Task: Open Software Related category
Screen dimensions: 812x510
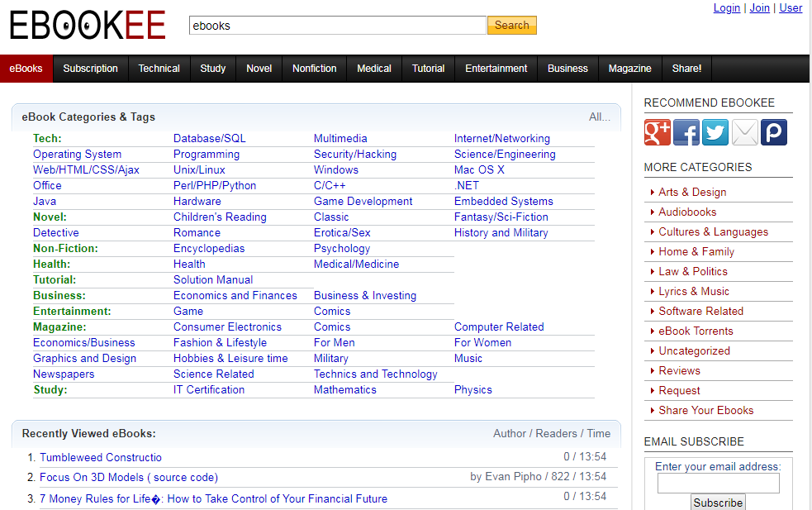Action: (700, 311)
